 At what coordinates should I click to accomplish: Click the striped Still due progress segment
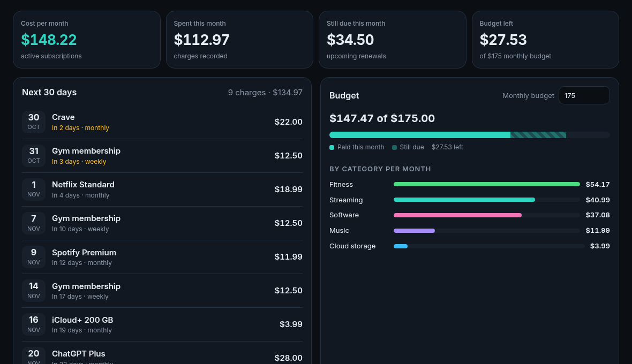point(538,135)
